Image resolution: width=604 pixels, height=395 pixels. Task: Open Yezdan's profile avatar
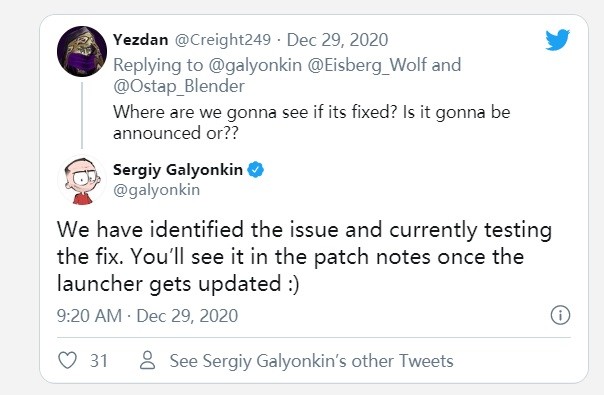(82, 51)
